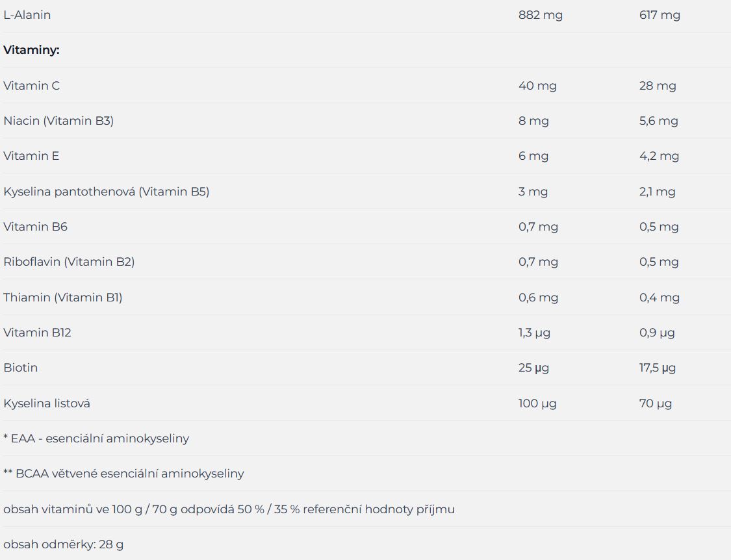The width and height of the screenshot is (731, 560).
Task: Click the 2,1 mg pantothenová value
Action: pos(657,192)
